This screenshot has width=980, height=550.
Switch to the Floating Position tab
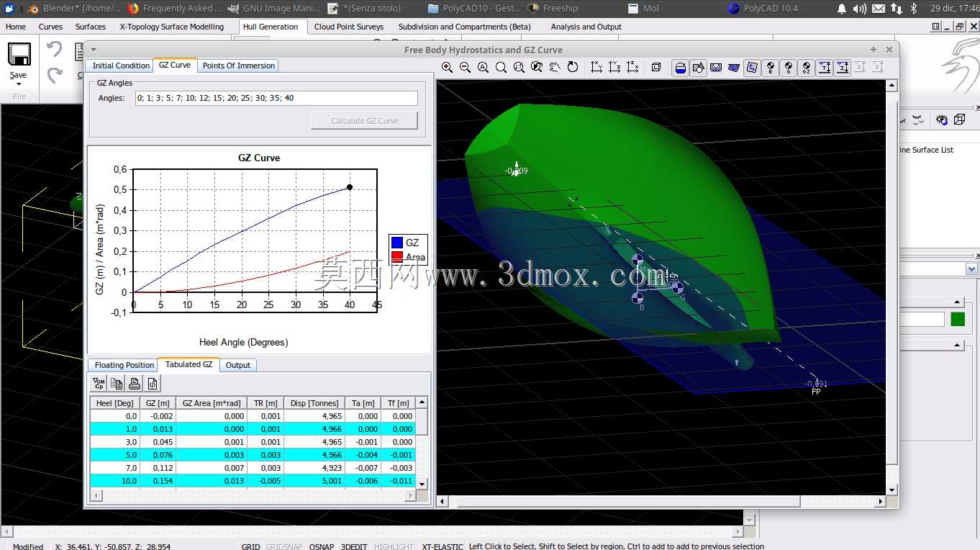pos(124,365)
